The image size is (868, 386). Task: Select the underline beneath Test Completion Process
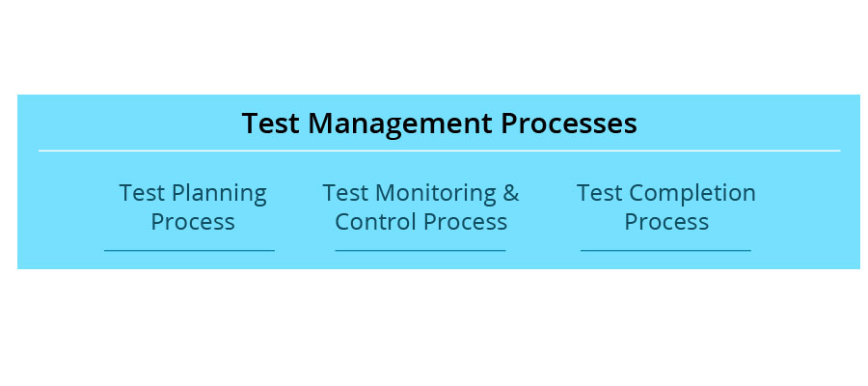click(665, 250)
